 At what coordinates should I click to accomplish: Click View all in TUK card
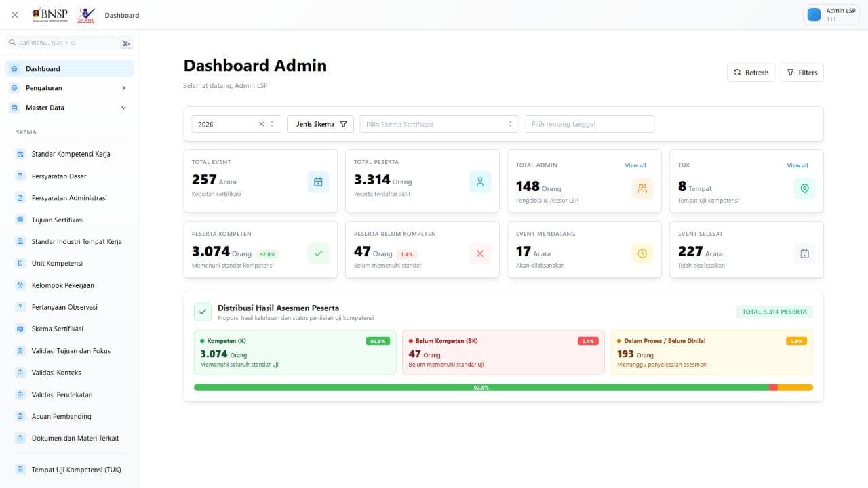[797, 165]
